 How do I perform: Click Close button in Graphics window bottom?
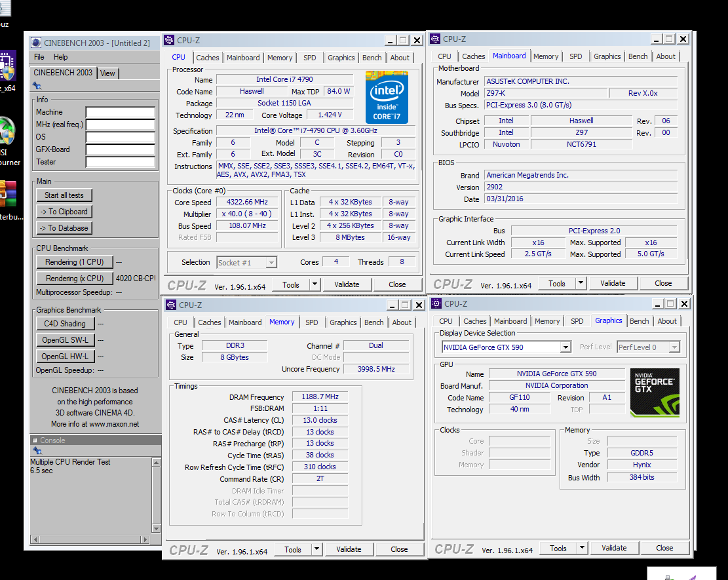(664, 547)
